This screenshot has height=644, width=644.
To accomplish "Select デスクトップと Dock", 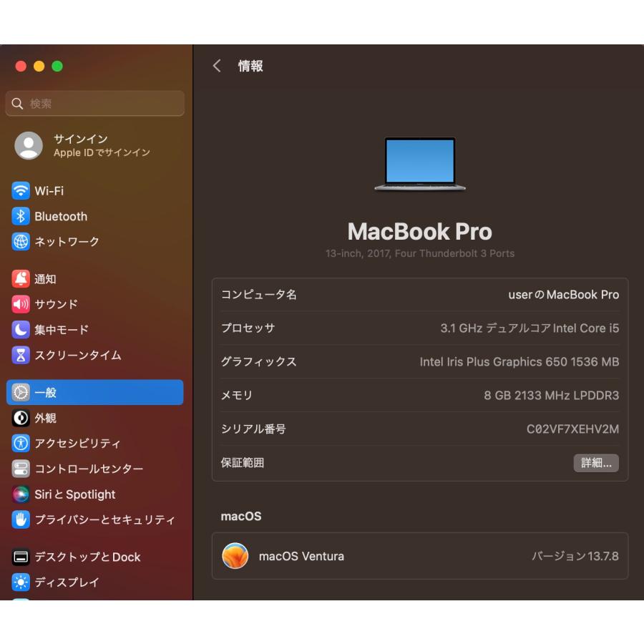I will pyautogui.click(x=95, y=557).
